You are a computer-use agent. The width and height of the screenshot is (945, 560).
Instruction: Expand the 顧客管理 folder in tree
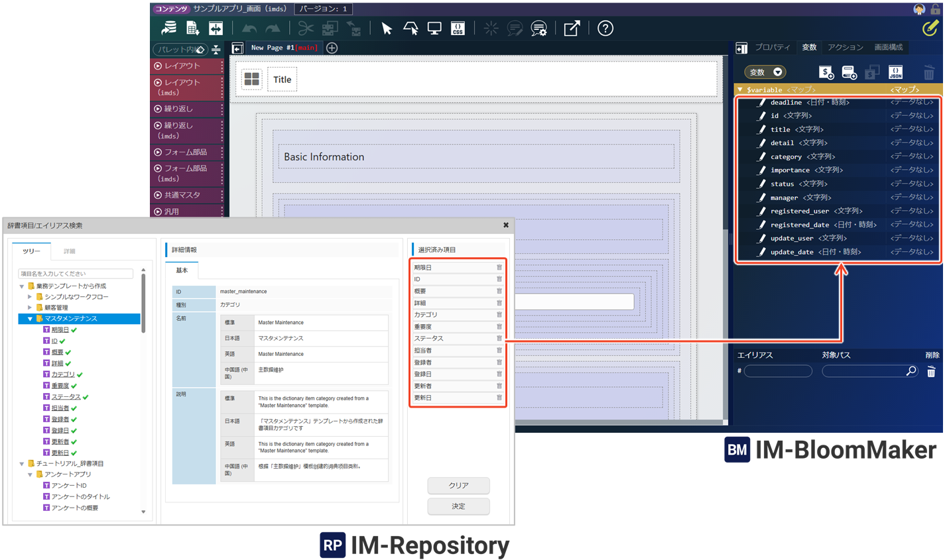[x=30, y=308]
